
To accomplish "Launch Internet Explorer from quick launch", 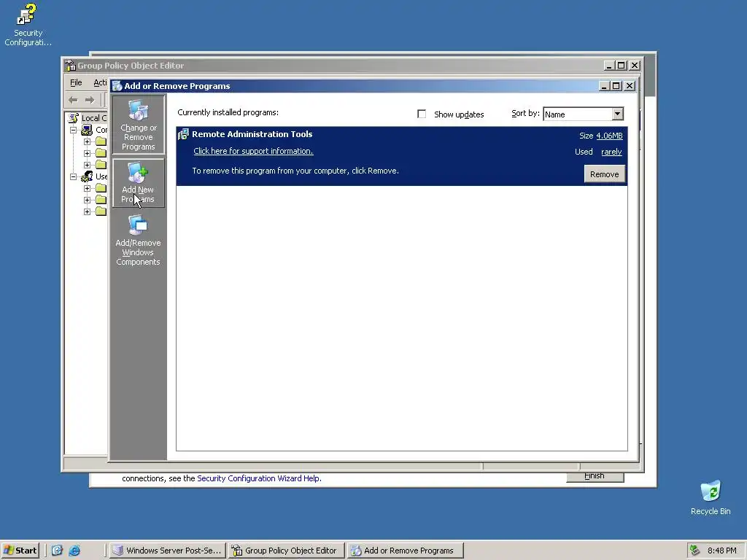I will tap(74, 551).
